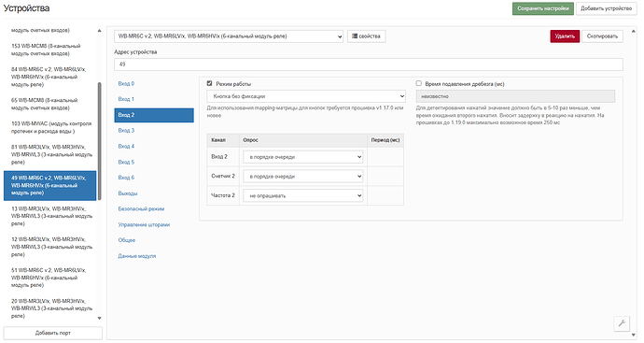Enable the debounce suppression time checkbox
Viewport: 644px width, 343px height.
click(x=418, y=83)
